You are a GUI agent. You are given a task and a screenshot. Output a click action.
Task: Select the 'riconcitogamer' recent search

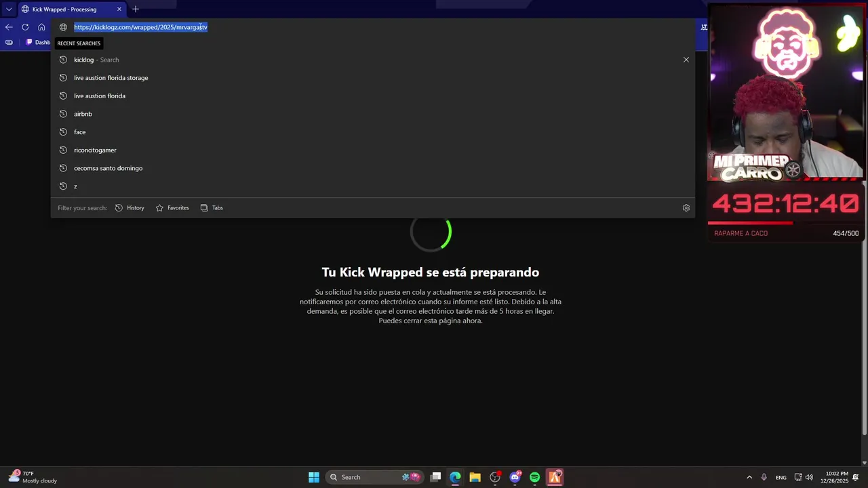click(373, 150)
